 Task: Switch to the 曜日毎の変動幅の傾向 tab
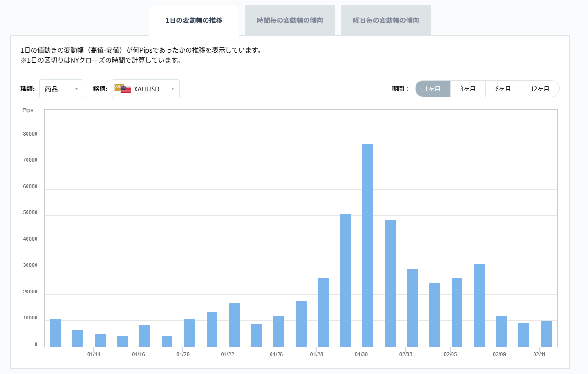click(x=385, y=20)
